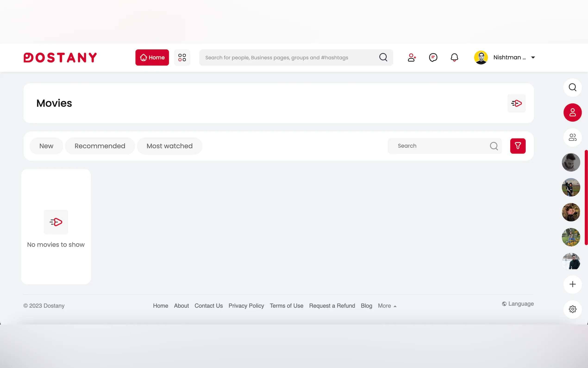Open the Privacy Policy footer link
588x368 pixels.
pyautogui.click(x=246, y=306)
